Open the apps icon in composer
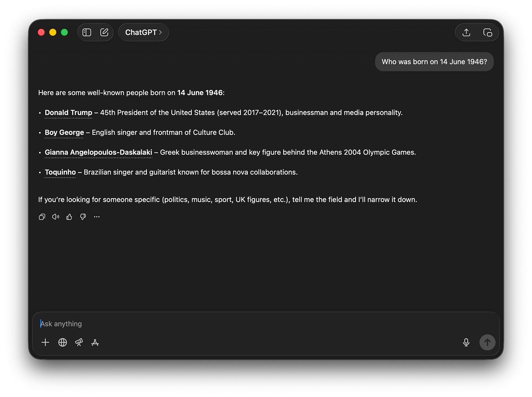Viewport: 532px width, 397px height. point(95,343)
